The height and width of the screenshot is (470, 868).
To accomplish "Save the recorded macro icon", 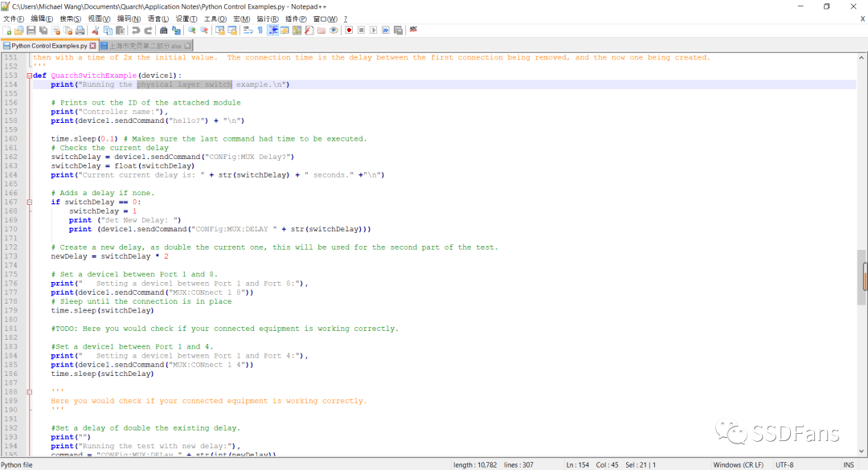I will pos(398,31).
